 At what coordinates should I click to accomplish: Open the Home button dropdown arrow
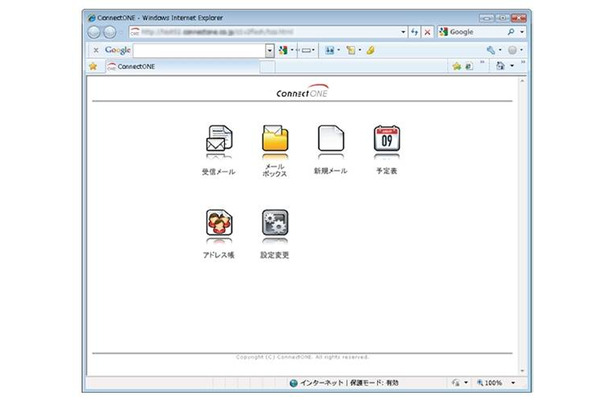coord(512,66)
